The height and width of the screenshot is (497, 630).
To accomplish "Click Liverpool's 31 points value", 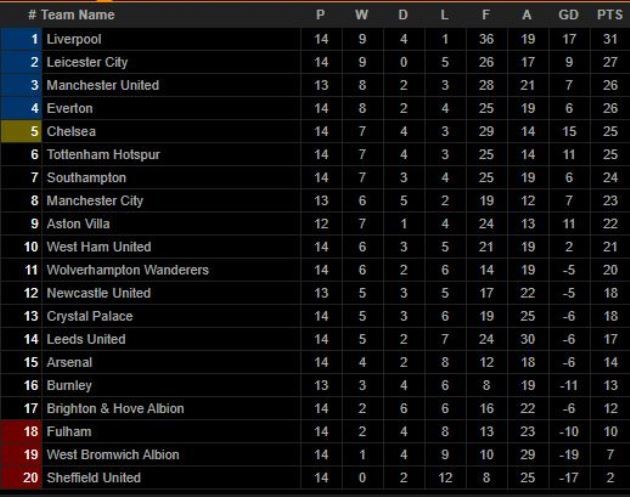I will point(608,39).
